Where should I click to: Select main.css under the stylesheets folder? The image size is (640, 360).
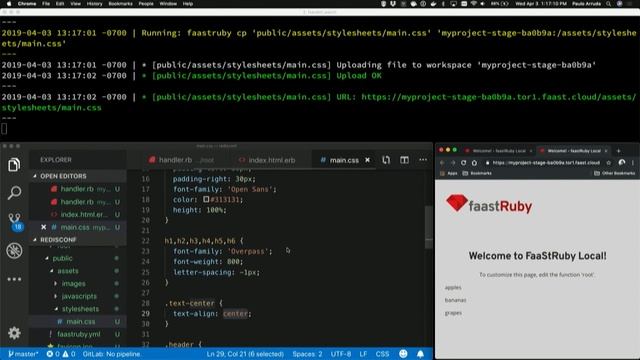tap(78, 322)
